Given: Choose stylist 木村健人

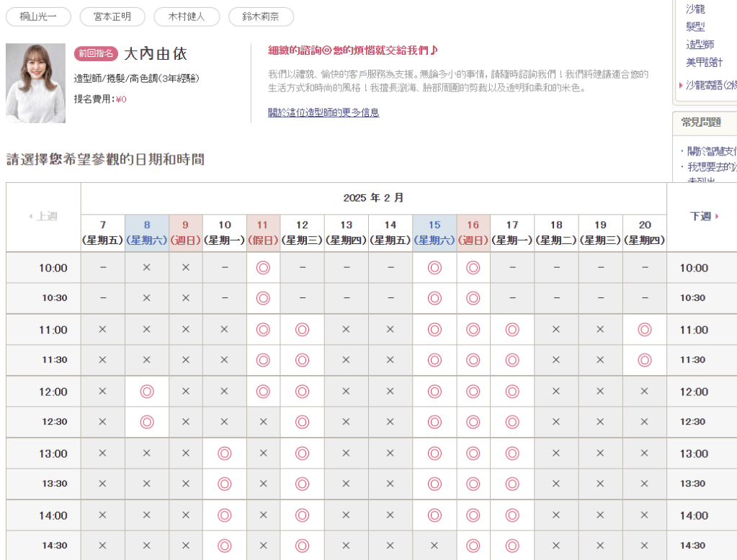Looking at the screenshot, I should (187, 17).
